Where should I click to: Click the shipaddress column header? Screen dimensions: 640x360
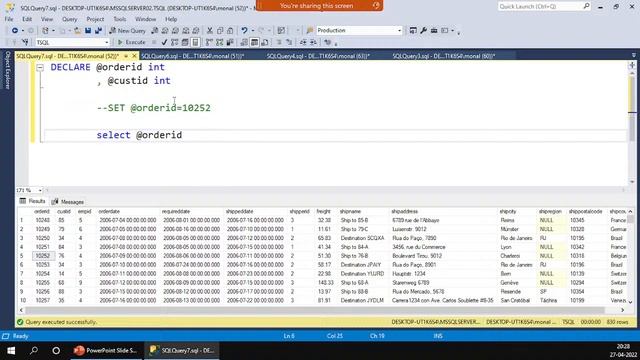404,211
